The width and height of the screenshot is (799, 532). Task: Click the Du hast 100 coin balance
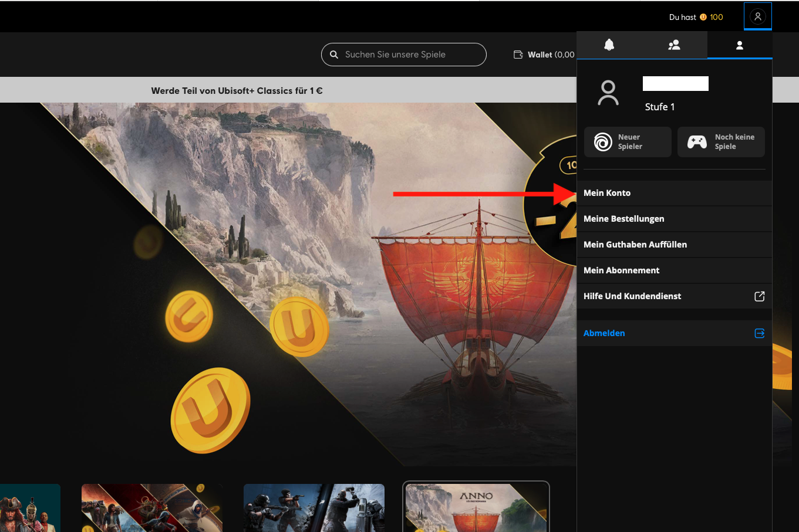coord(696,17)
